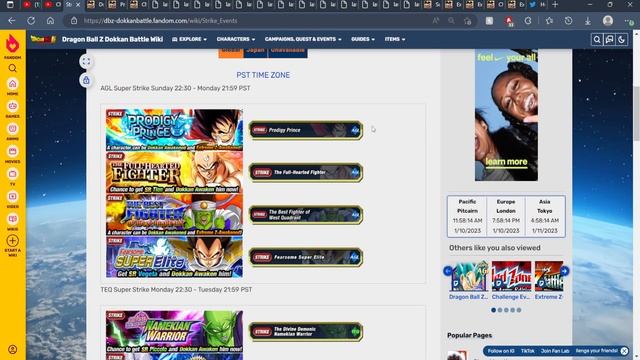Open the Namekian Warrior banner image
Screen dimensions: 640x360
(x=174, y=331)
